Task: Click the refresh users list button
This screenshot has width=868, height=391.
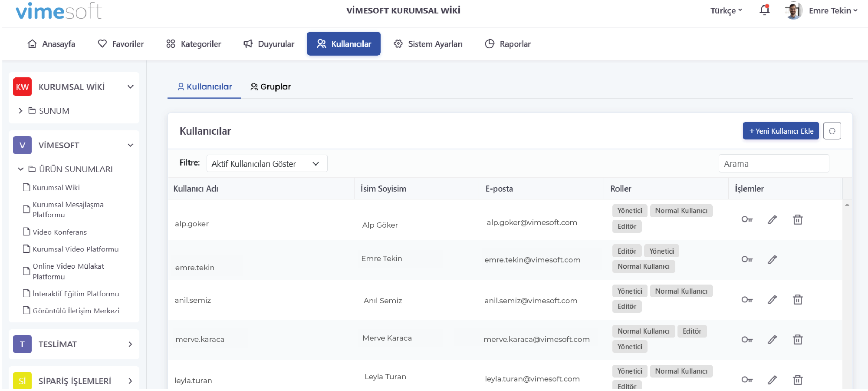Action: pyautogui.click(x=832, y=131)
